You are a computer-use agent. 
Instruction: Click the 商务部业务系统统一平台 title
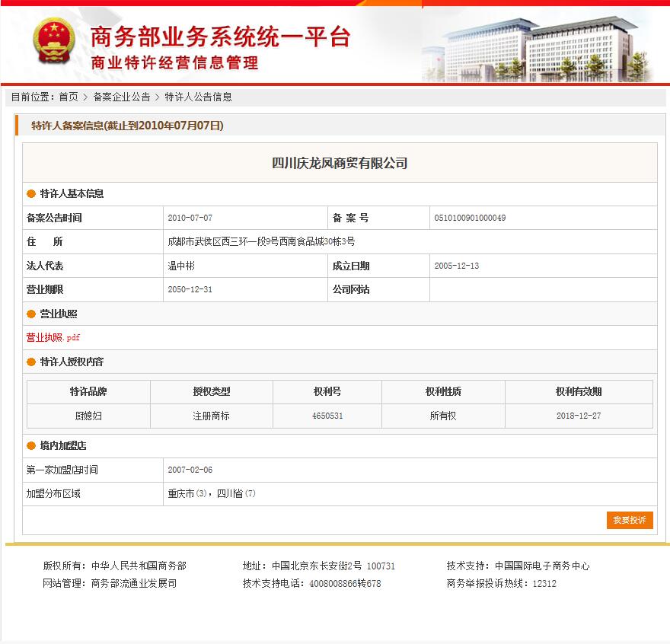(221, 37)
